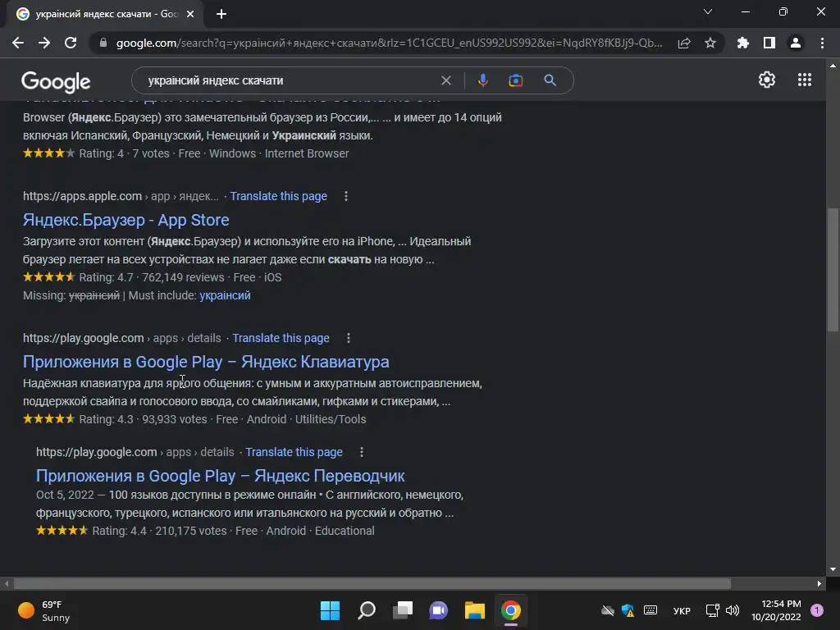Close the Google search tab
The height and width of the screenshot is (630, 840).
190,14
